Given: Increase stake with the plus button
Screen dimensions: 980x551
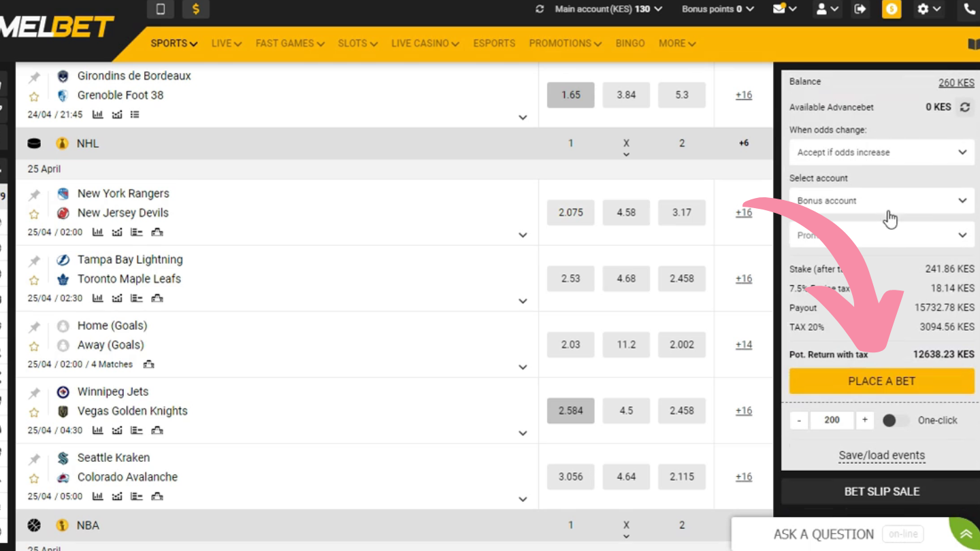Looking at the screenshot, I should [x=865, y=420].
